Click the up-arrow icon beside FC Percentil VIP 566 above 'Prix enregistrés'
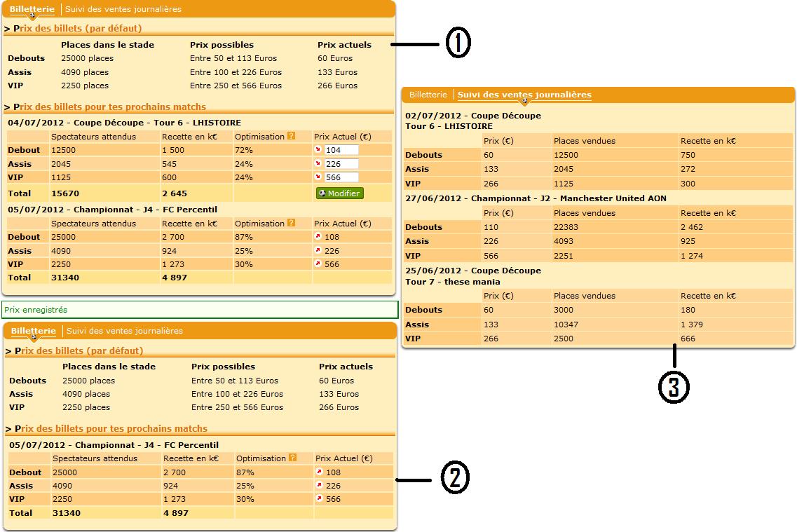 coord(318,264)
